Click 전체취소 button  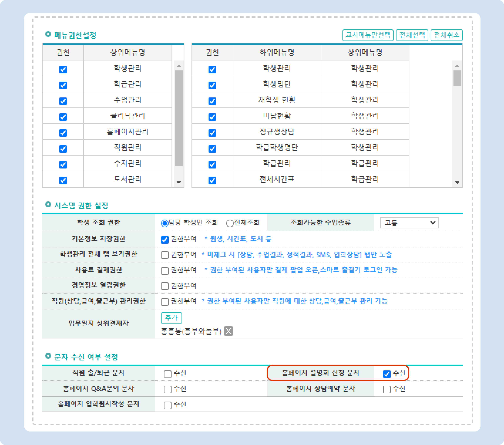point(447,35)
